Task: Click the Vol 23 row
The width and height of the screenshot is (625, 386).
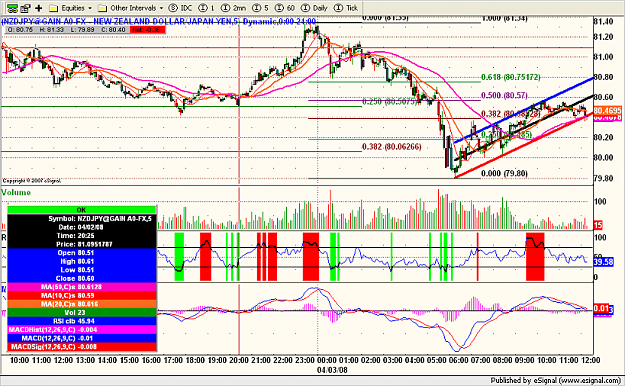Action: pos(82,313)
